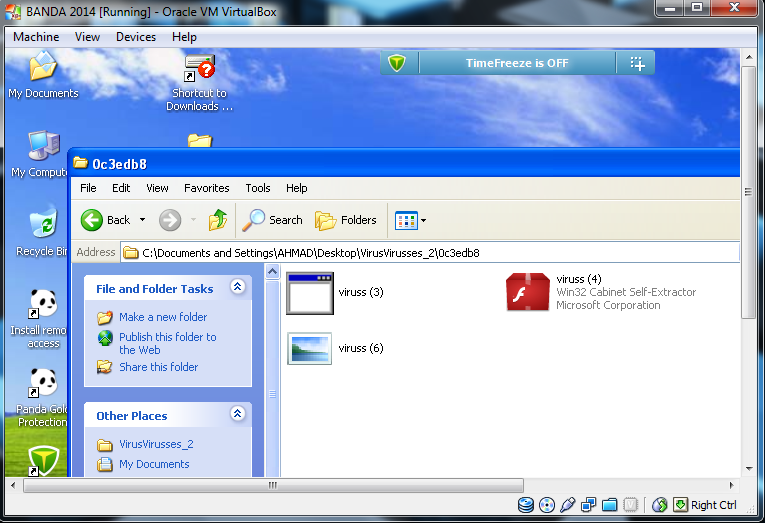Open VirtualBox Machine menu

tap(36, 37)
